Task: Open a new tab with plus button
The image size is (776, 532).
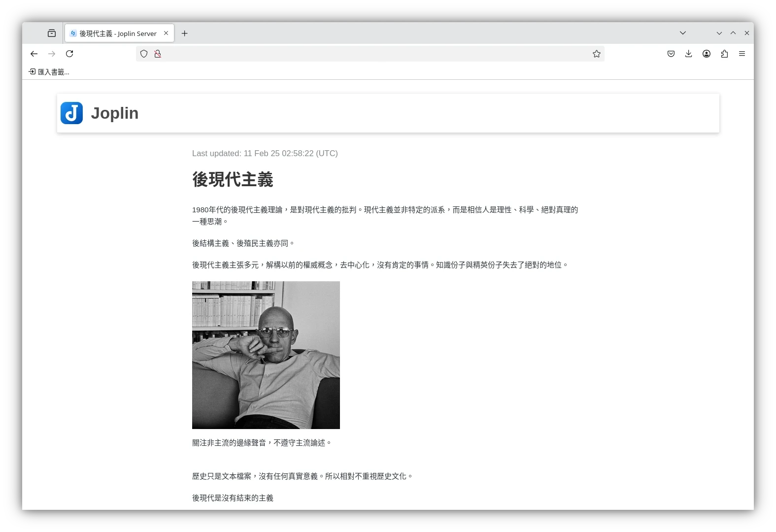Action: coord(185,33)
